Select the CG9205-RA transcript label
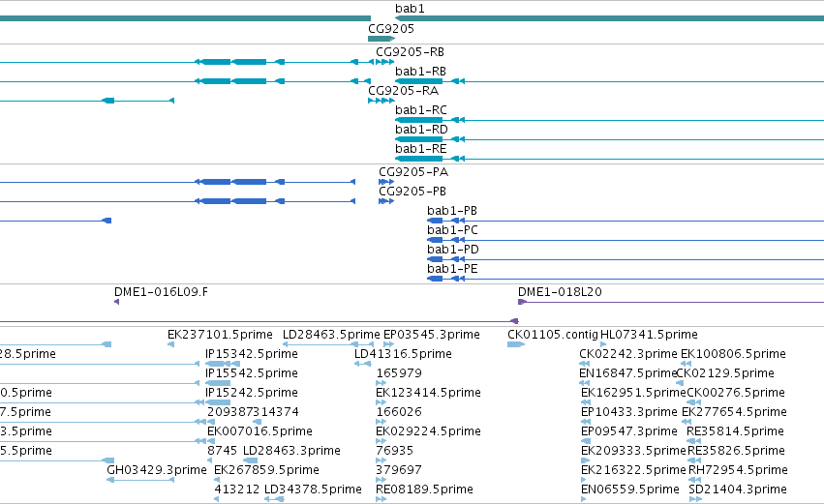Viewport: 824px width, 504px height. tap(403, 90)
